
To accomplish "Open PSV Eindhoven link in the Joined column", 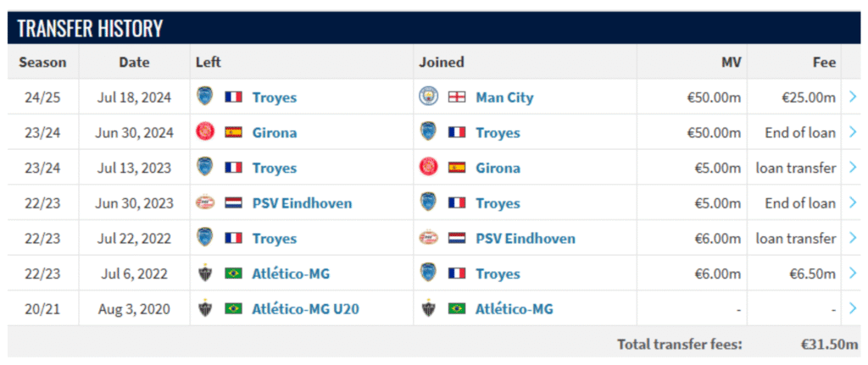I will tap(526, 238).
